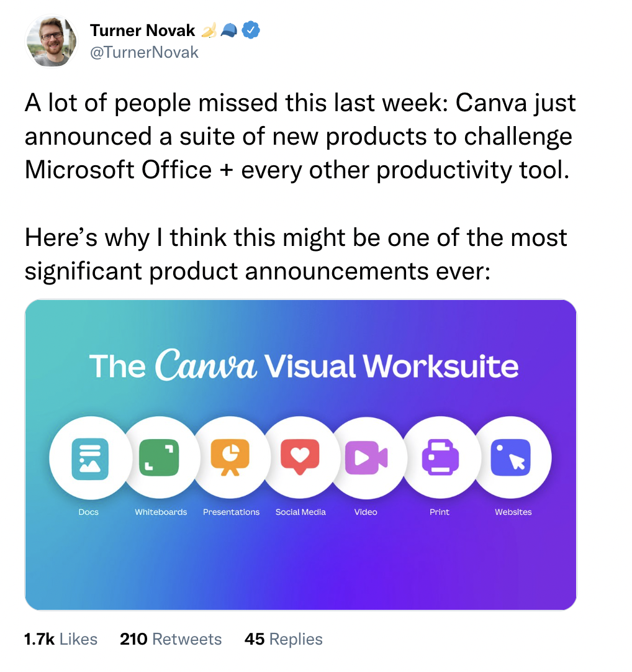Viewport: 632px width, 672px height.
Task: Click the Whiteboards label text
Action: (x=161, y=512)
